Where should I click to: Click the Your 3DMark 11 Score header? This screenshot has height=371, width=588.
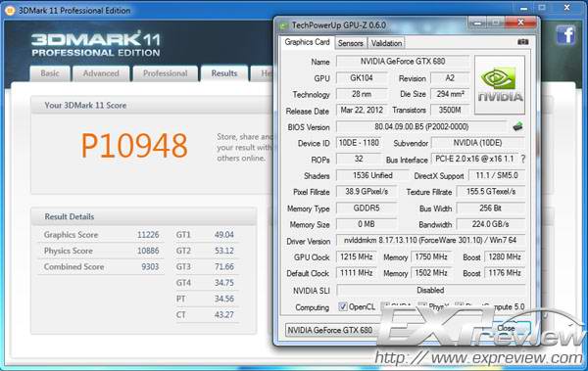tap(85, 106)
